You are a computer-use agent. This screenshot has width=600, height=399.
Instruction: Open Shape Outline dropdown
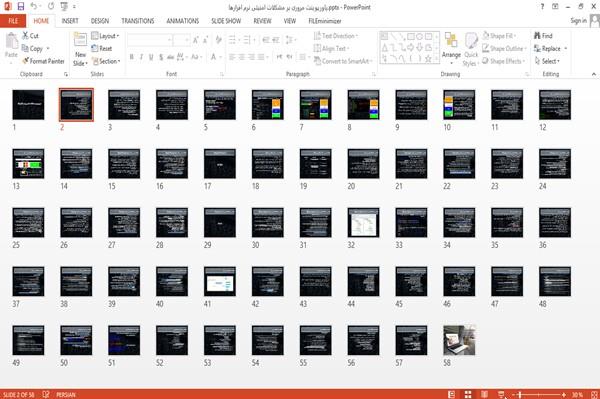coord(504,49)
